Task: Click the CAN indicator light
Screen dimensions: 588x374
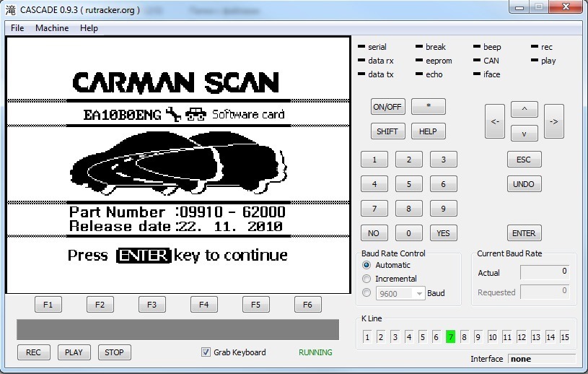Action: tap(477, 60)
